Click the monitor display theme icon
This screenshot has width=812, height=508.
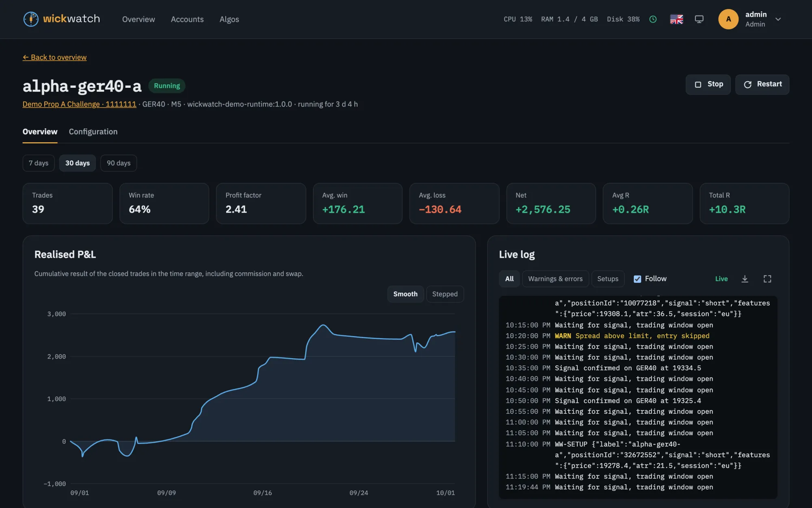pyautogui.click(x=699, y=19)
